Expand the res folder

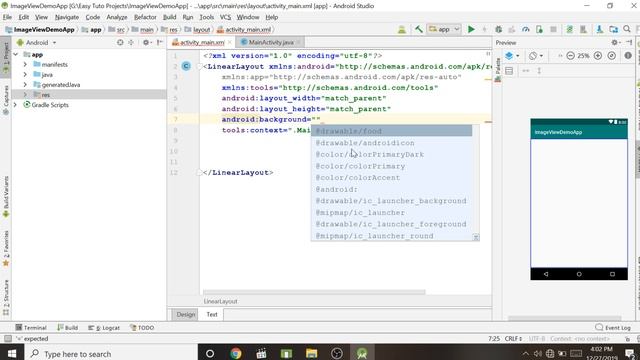click(25, 95)
